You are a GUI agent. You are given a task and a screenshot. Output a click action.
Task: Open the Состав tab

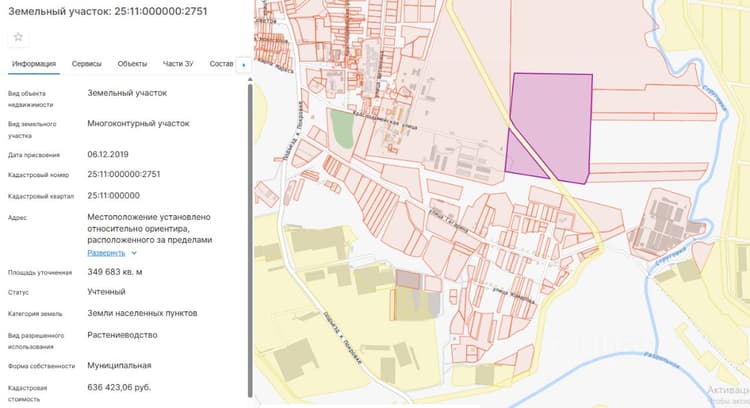click(x=221, y=64)
